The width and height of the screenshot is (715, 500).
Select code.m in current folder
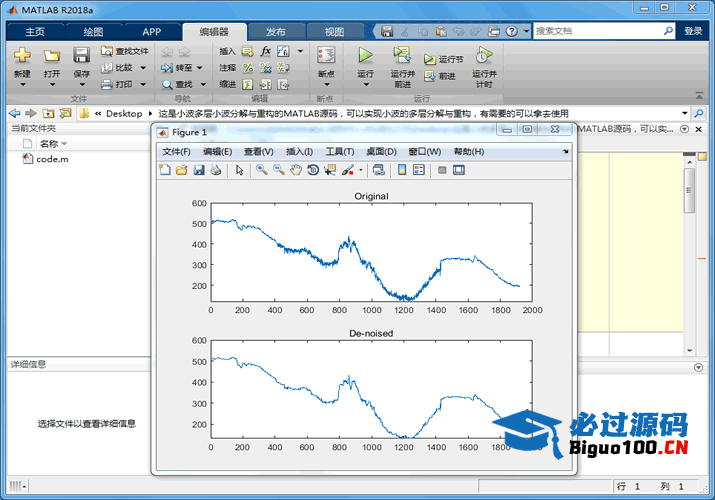(46, 159)
